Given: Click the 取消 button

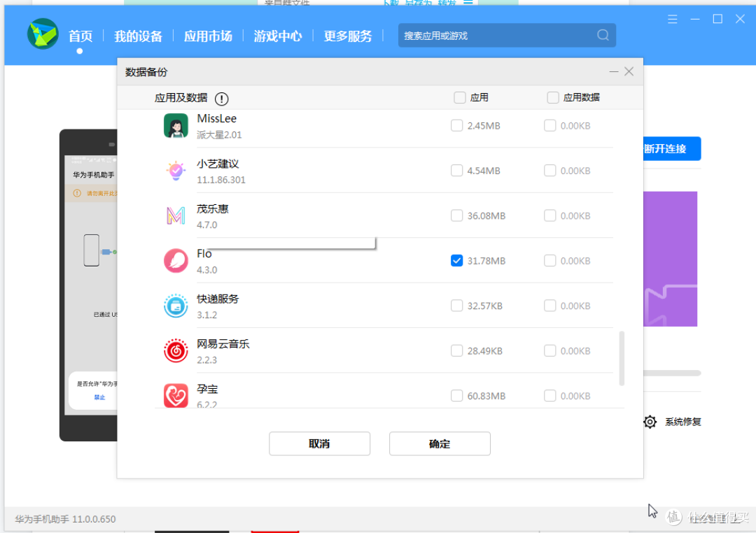Looking at the screenshot, I should [x=319, y=443].
